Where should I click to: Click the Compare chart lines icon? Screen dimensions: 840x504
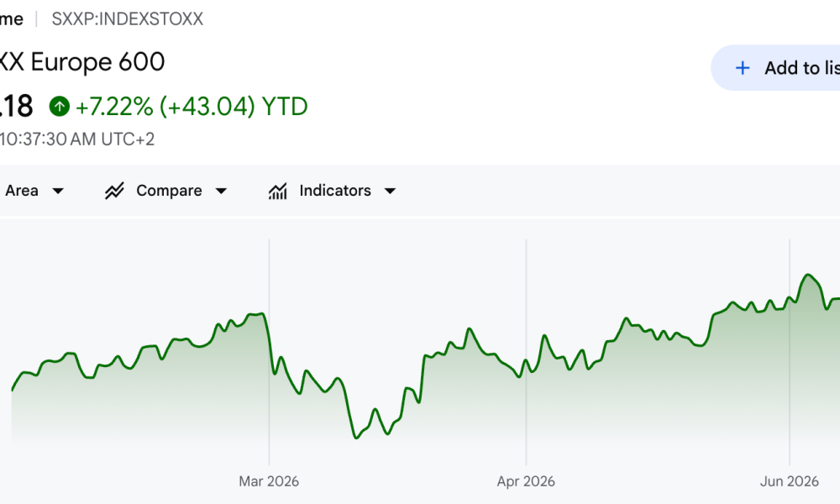click(x=114, y=191)
